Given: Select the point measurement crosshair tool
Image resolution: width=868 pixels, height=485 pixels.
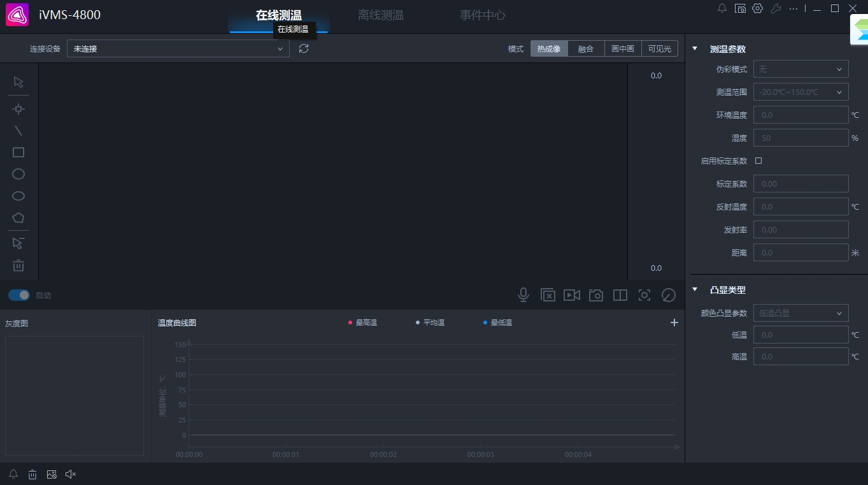Looking at the screenshot, I should point(18,109).
